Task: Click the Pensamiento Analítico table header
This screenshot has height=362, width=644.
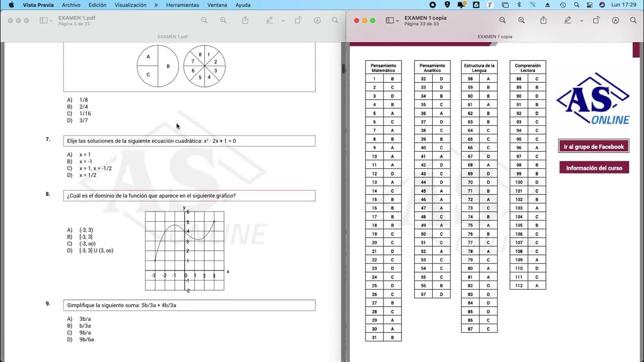Action: point(432,68)
